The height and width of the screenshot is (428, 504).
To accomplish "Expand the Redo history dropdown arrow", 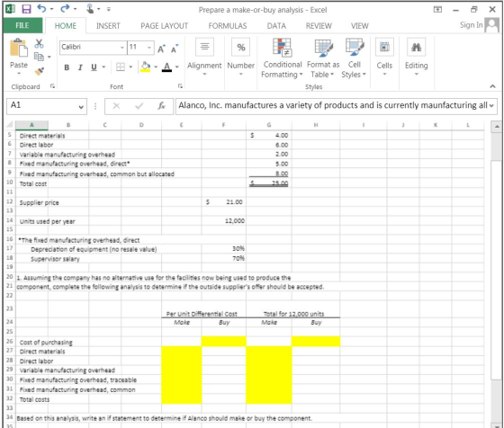I will tap(75, 9).
